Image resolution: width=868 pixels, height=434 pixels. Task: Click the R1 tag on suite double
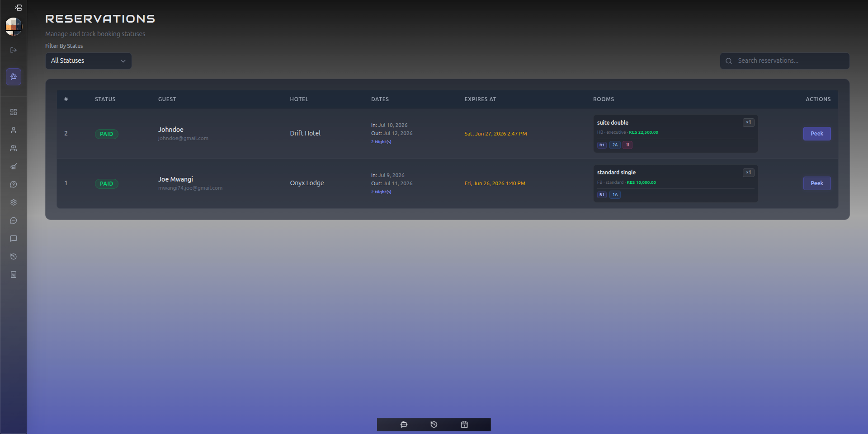pos(602,145)
